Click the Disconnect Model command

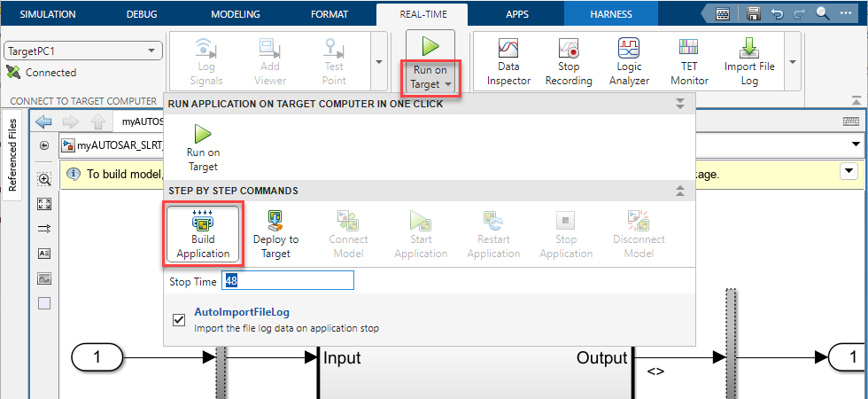(x=639, y=234)
